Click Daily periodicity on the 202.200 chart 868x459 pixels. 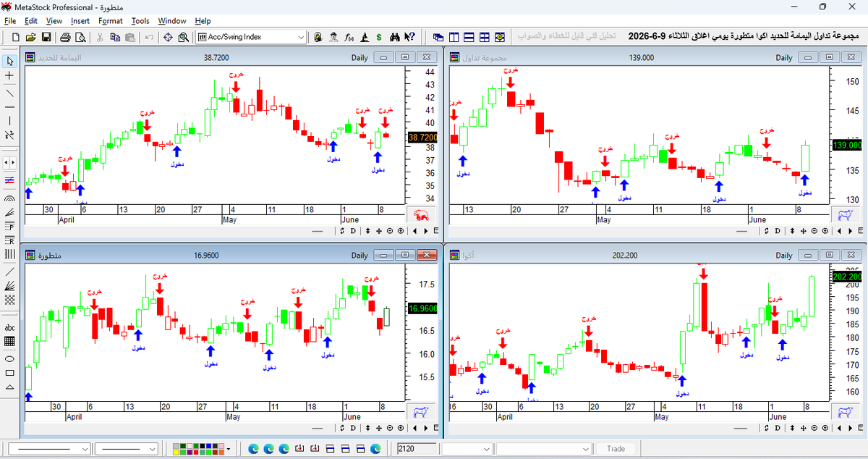tap(784, 256)
